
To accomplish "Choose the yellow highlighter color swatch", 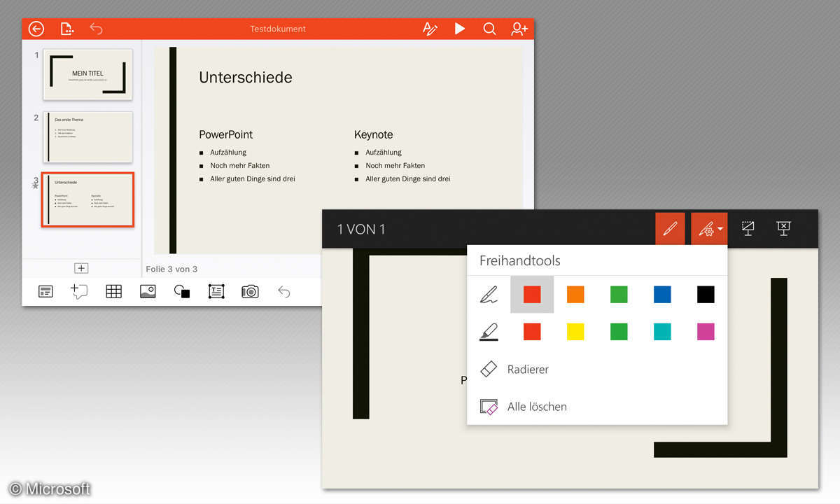I will click(x=575, y=331).
